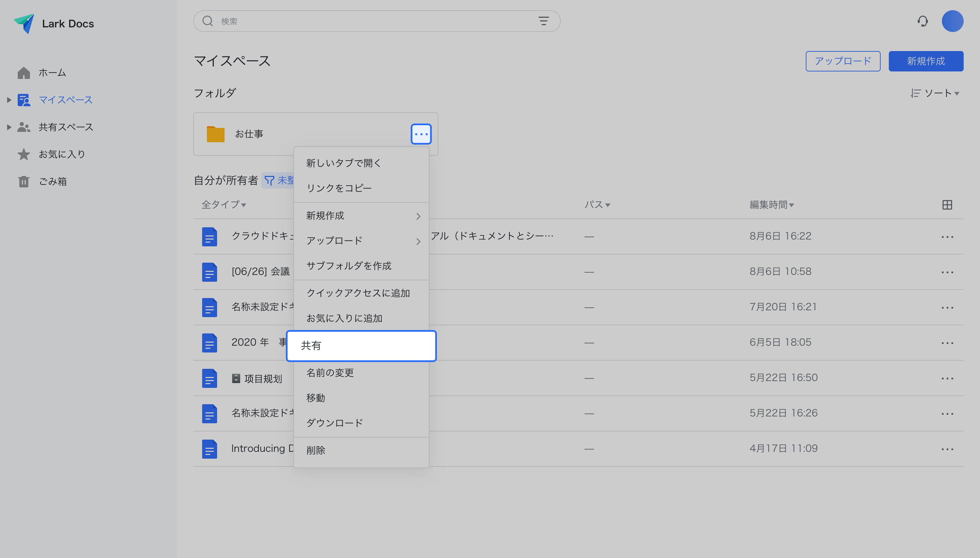This screenshot has height=558, width=980.
Task: Choose 名前の変更 from context menu
Action: [330, 373]
